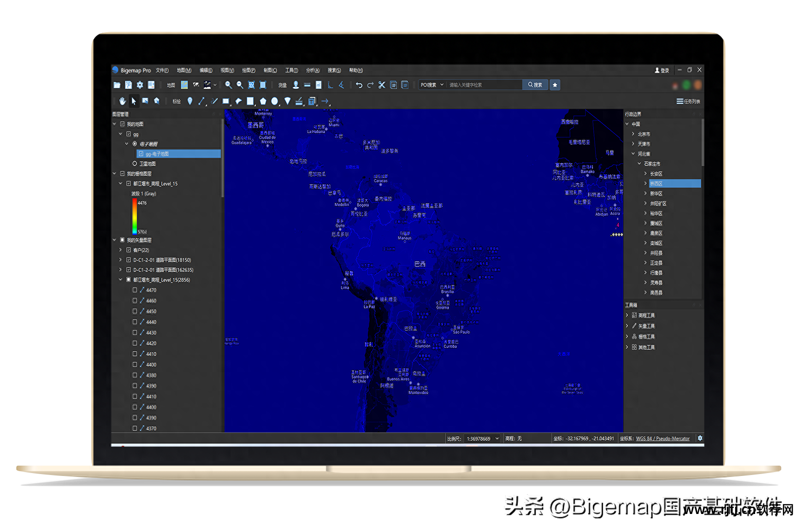This screenshot has height=532, width=798.
Task: Open the 分析(A) menu
Action: [x=313, y=70]
